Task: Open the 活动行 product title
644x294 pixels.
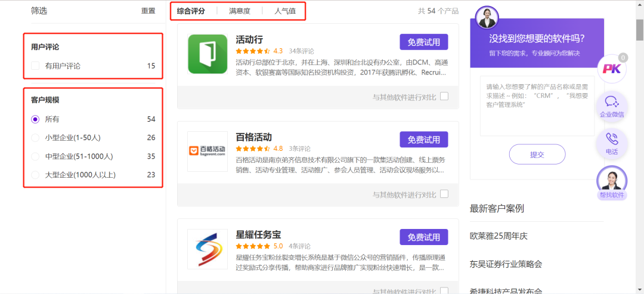Action: pos(249,40)
